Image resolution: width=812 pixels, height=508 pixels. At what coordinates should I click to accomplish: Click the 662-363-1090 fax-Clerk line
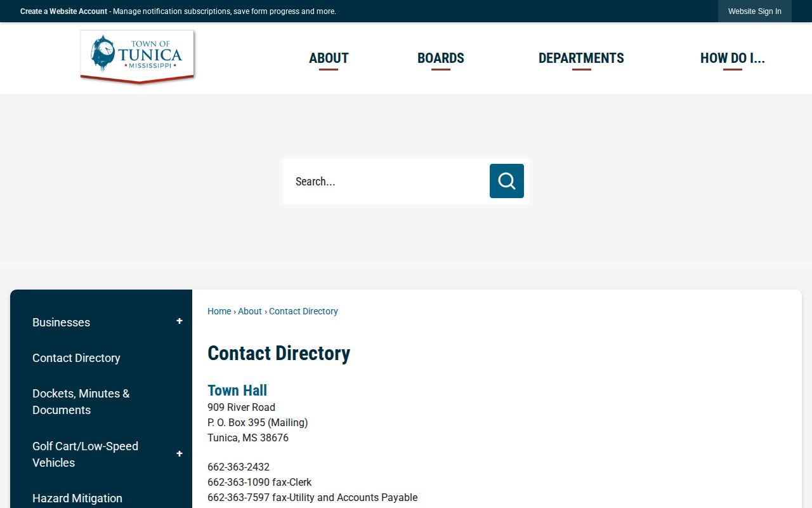click(x=259, y=482)
